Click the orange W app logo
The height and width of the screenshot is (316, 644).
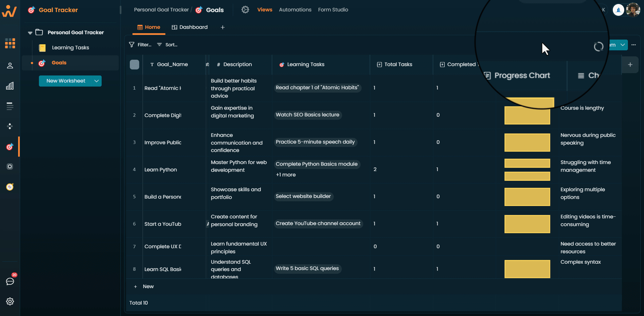click(x=9, y=11)
